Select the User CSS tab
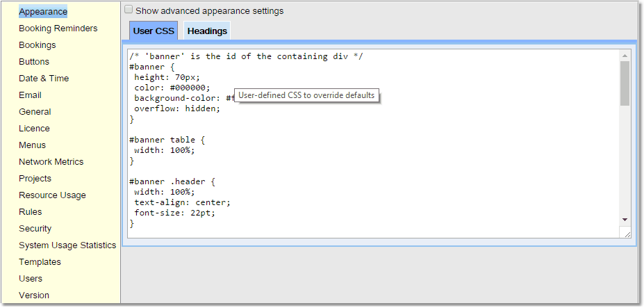This screenshot has height=308, width=644. pos(154,31)
